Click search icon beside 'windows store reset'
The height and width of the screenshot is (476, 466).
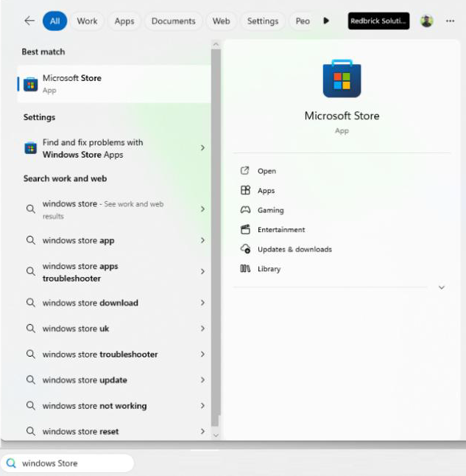click(31, 431)
